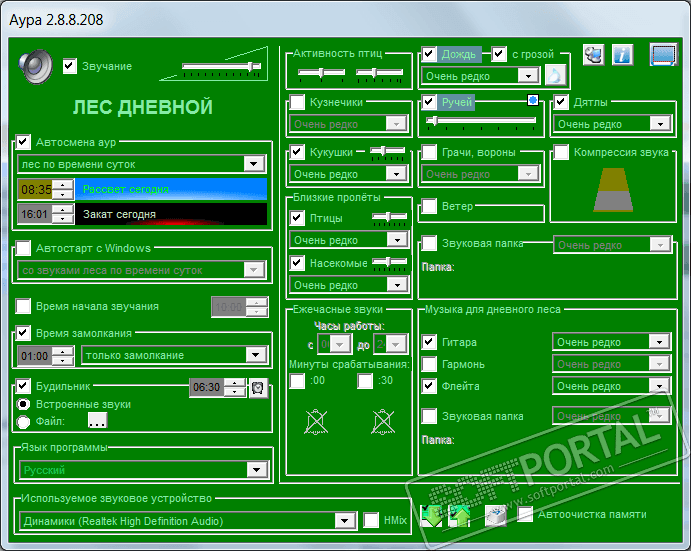The image size is (691, 551).
Task: Enable HMix checkbox
Action: (x=371, y=520)
